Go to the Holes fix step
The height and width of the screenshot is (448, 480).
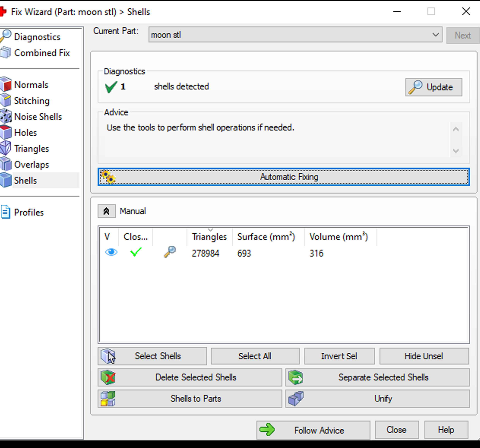tap(25, 133)
